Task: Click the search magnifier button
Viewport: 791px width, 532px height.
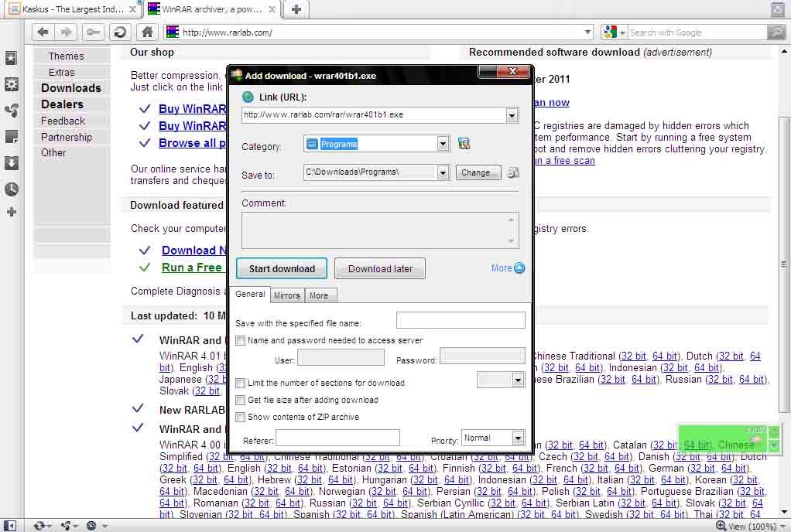Action: (776, 32)
